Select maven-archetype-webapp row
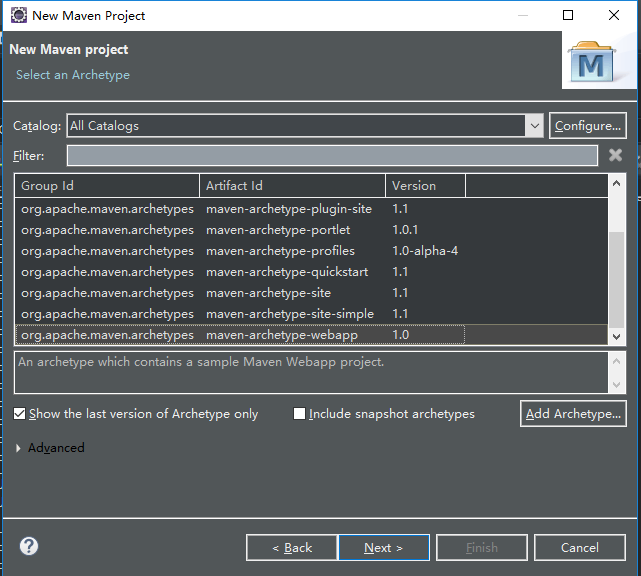This screenshot has width=641, height=576. coord(312,335)
